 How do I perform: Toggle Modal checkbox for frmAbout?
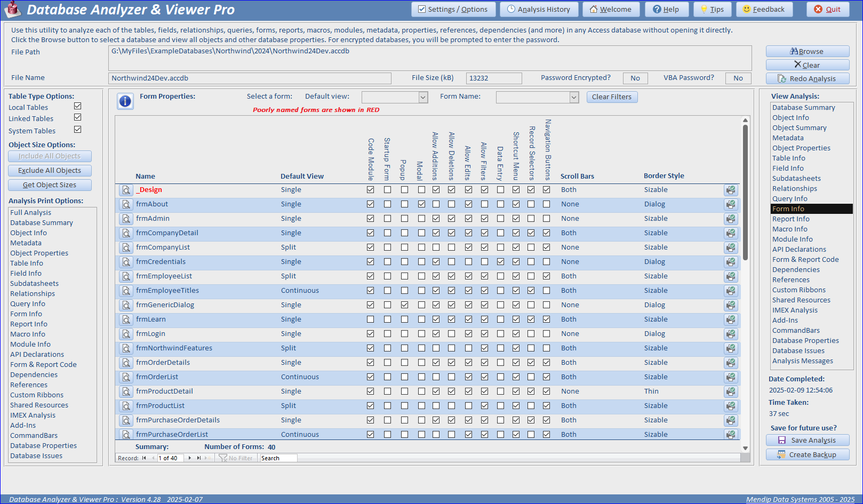pos(422,204)
